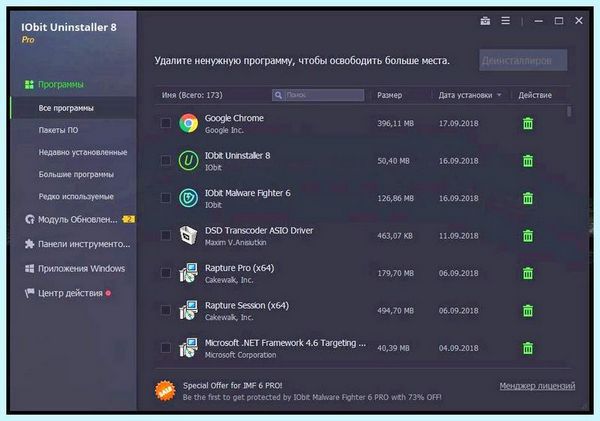This screenshot has width=600, height=421.
Task: Sort list by Размер column
Action: [x=390, y=95]
